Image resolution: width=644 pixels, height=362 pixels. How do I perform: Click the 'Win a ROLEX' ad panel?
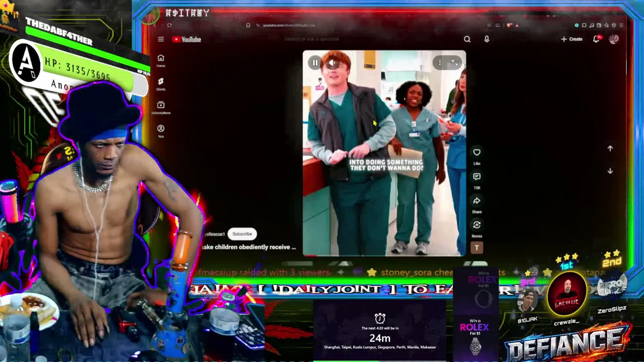tap(475, 337)
